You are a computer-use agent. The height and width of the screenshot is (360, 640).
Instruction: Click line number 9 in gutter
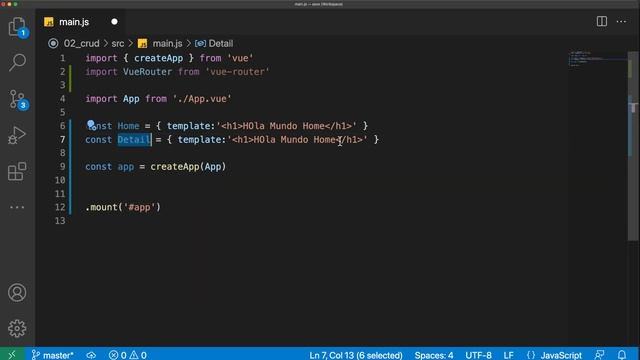tap(62, 167)
